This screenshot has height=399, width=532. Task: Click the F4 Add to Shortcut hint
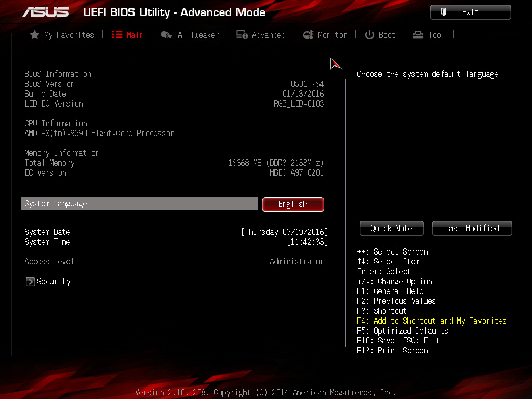[x=432, y=321]
